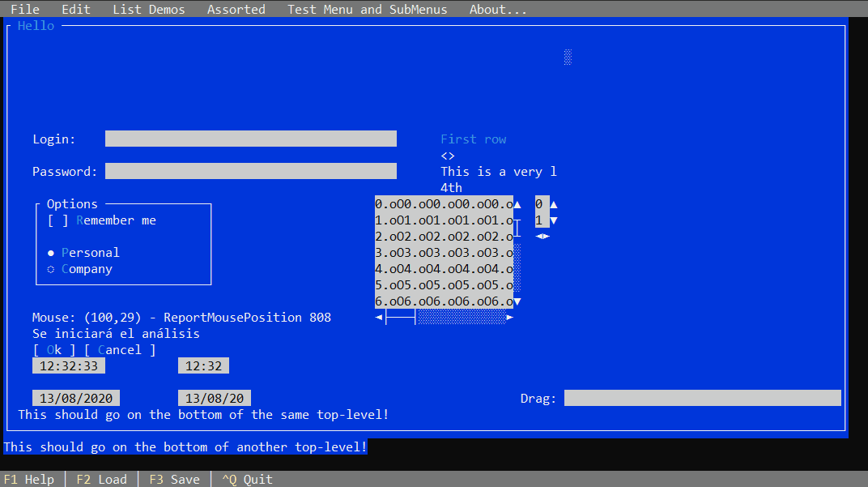
Task: Click the 12:32 short time field
Action: point(204,365)
